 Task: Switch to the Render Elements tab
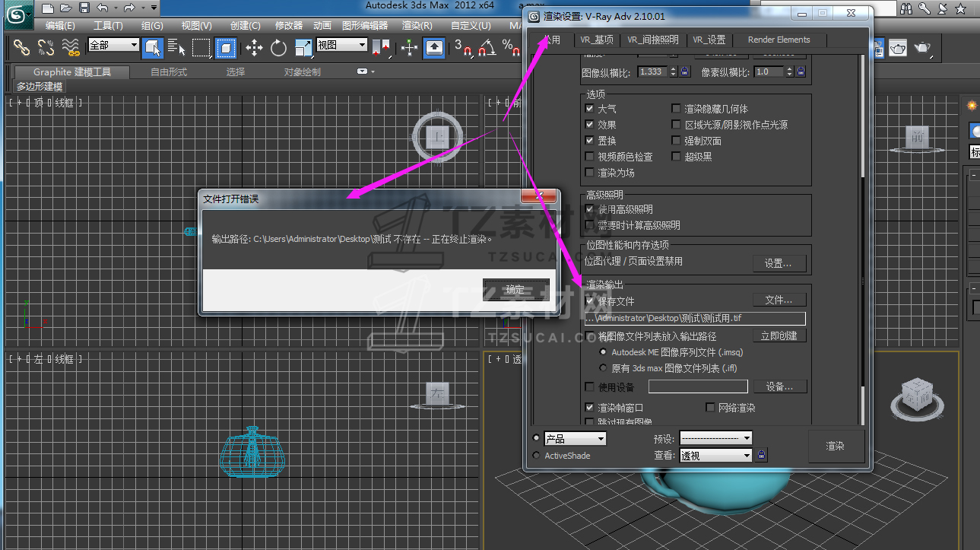[x=779, y=40]
